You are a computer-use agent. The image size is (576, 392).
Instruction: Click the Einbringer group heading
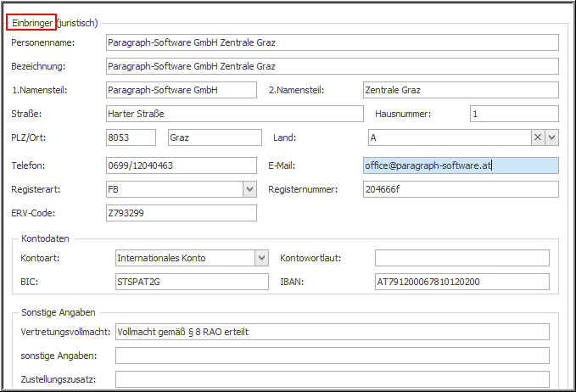(x=55, y=23)
